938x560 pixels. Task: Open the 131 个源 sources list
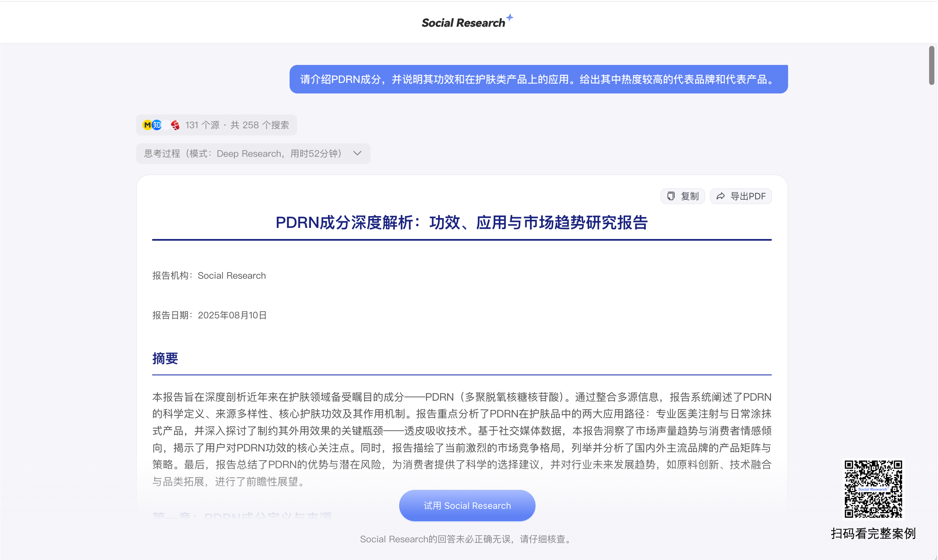(237, 125)
